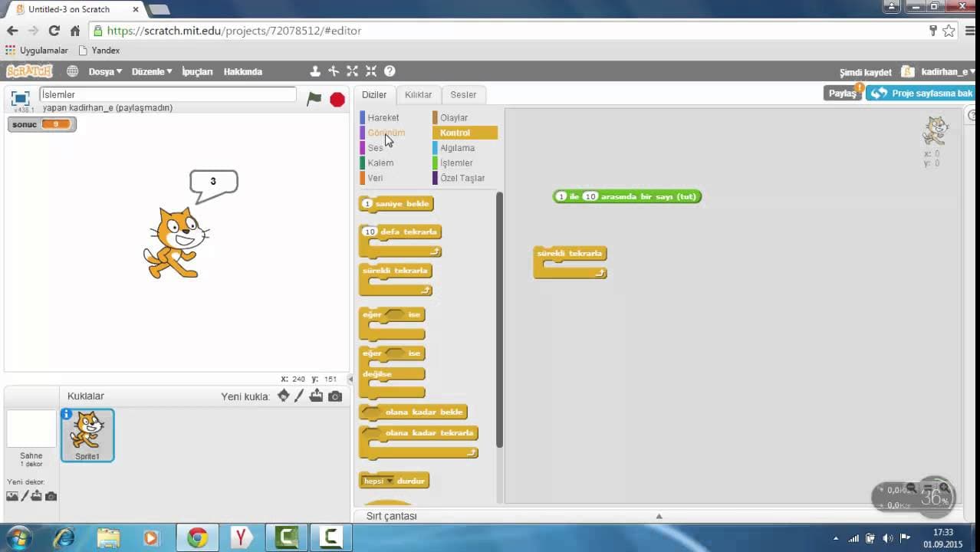The width and height of the screenshot is (980, 552).
Task: Choose new sprite from library icon
Action: point(284,396)
